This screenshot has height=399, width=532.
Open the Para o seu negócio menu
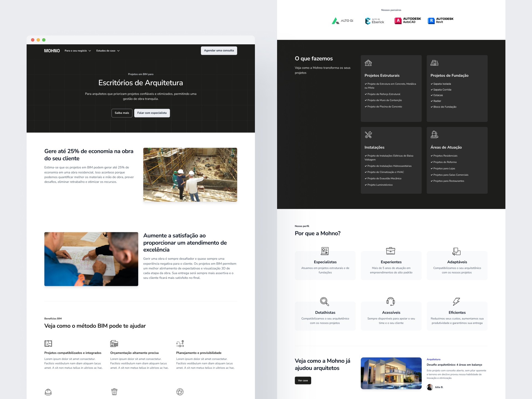tap(76, 51)
